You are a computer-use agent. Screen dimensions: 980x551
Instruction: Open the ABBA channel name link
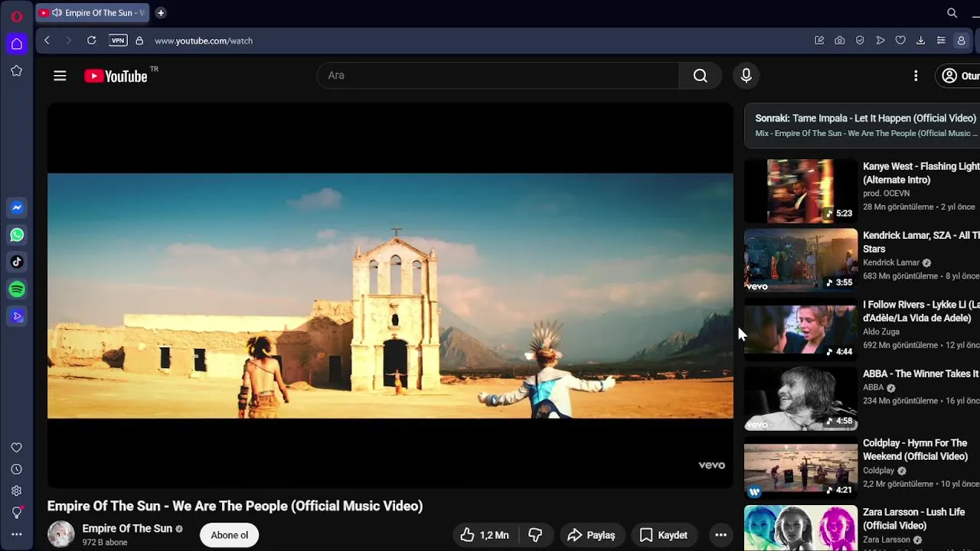coord(874,388)
